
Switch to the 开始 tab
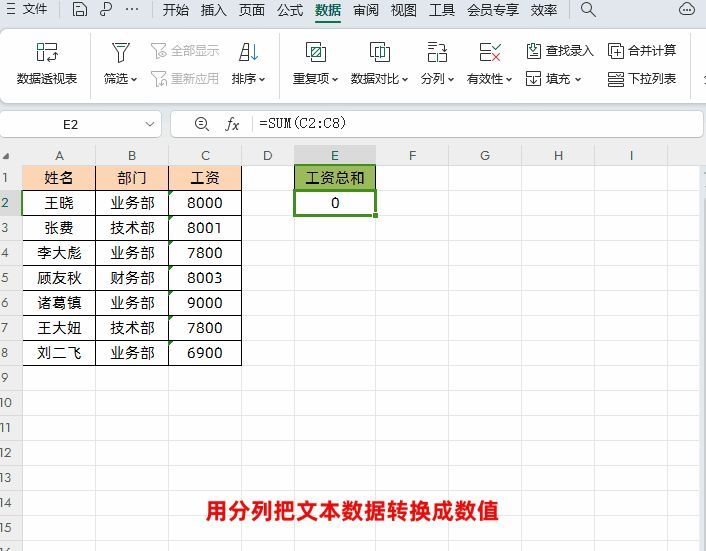click(176, 9)
